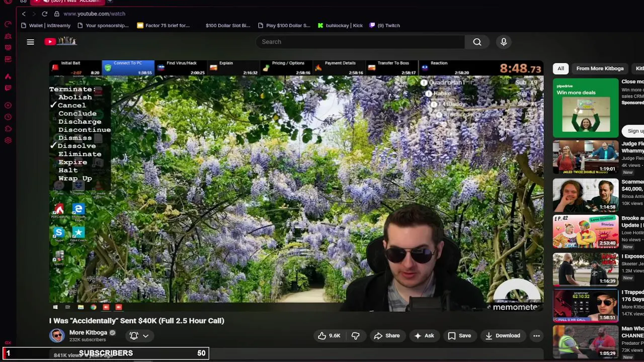Click the Initial Bait split segment
644x362 pixels.
[x=75, y=68]
